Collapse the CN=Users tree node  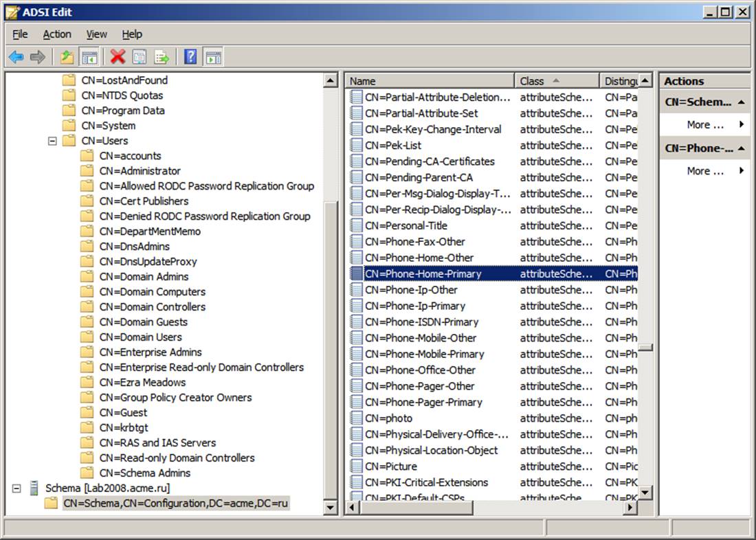click(x=52, y=141)
